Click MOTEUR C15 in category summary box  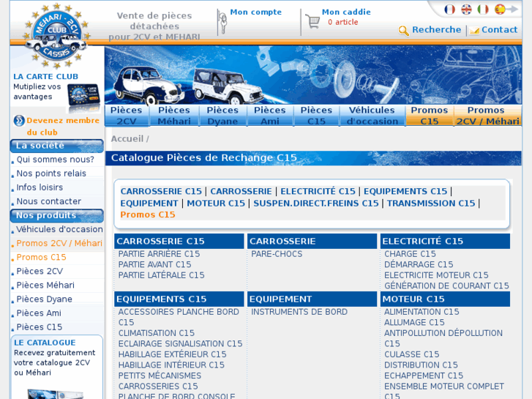[216, 203]
